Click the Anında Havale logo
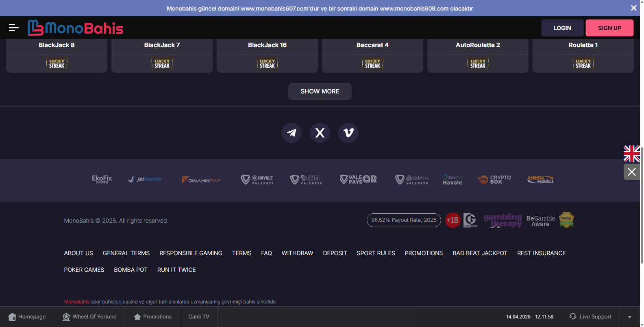This screenshot has width=644, height=327. point(540,180)
